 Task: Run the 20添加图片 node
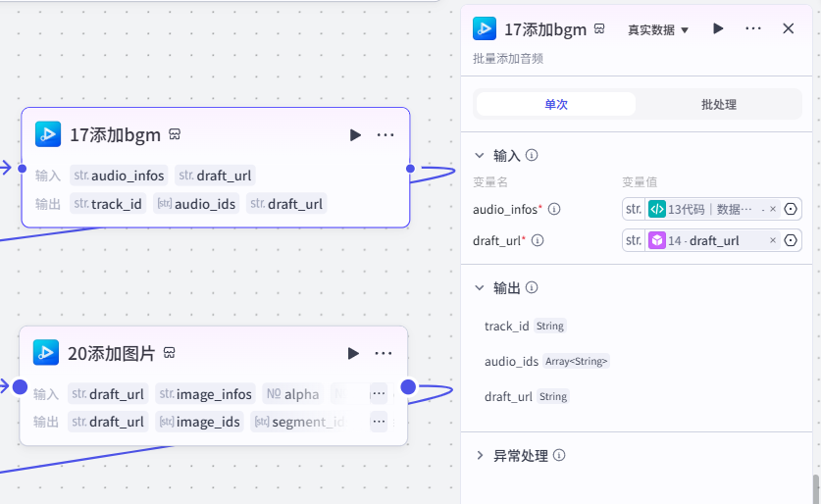pos(353,353)
